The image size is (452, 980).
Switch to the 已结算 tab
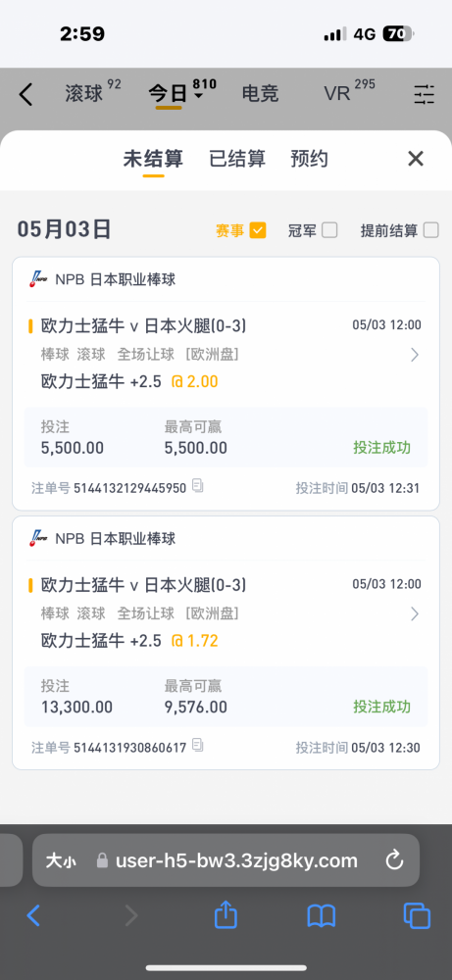point(237,159)
